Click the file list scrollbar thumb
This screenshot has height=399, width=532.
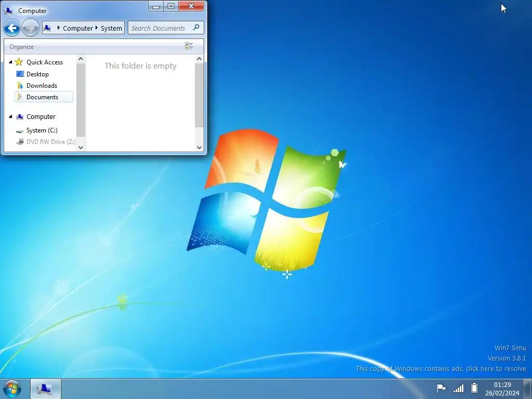[x=199, y=96]
